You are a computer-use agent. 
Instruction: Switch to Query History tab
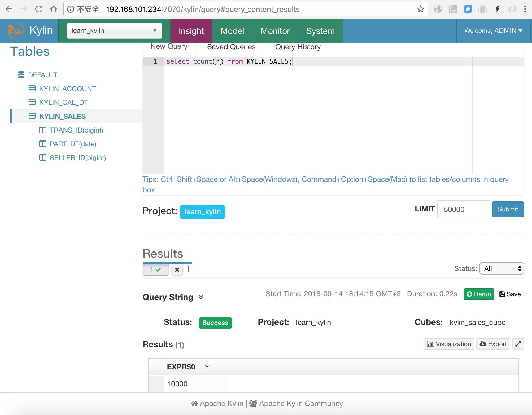(298, 47)
